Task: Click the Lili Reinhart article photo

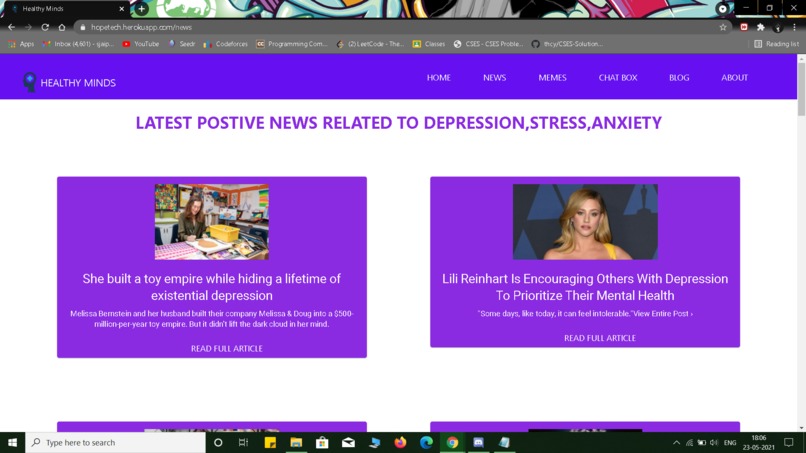Action: pyautogui.click(x=585, y=222)
